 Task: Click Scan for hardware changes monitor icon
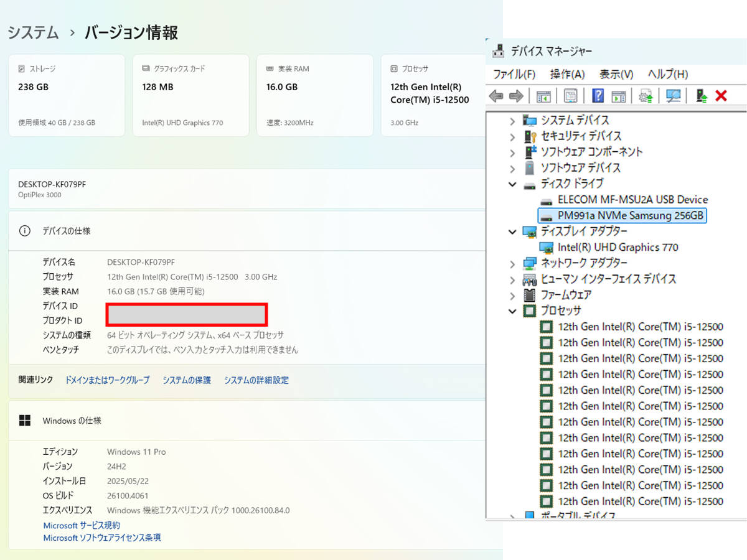point(673,96)
